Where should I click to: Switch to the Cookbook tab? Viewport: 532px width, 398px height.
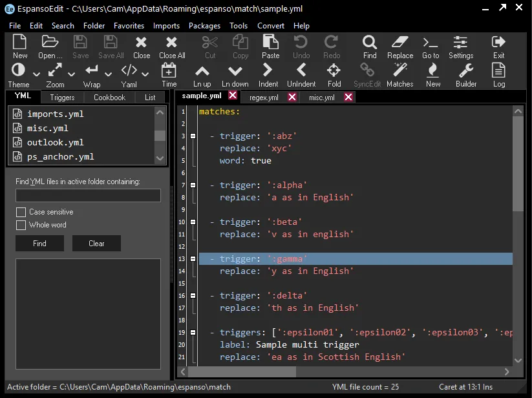(x=109, y=98)
